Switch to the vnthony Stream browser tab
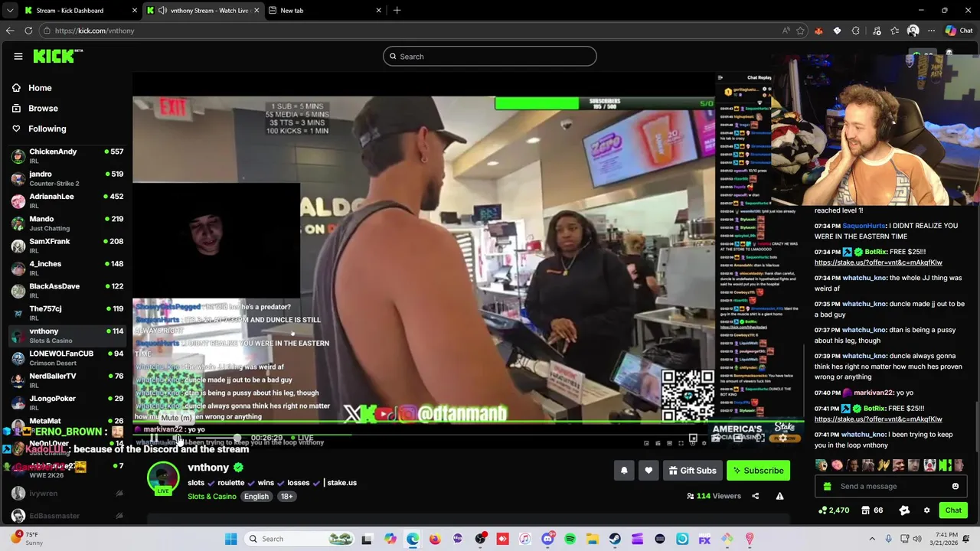Image resolution: width=980 pixels, height=551 pixels. (x=204, y=10)
